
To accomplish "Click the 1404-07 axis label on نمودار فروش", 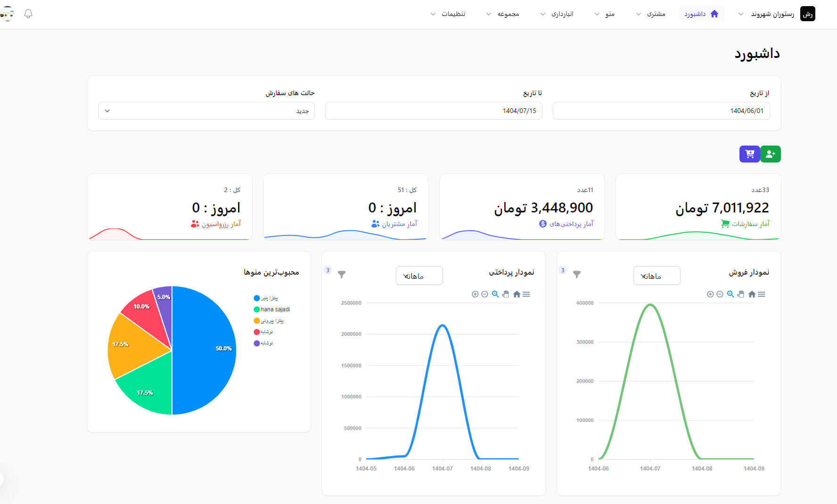I will 650,469.
